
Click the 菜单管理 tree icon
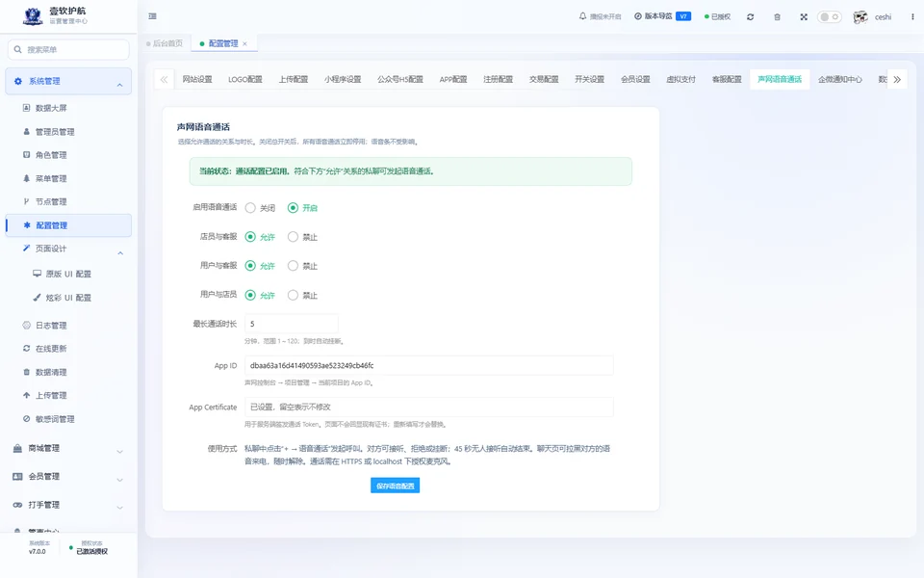(27, 178)
